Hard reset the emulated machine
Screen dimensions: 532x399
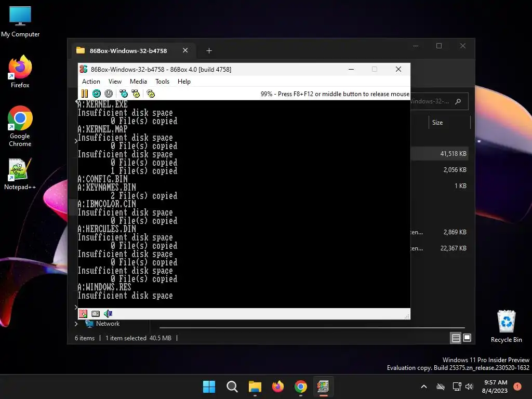[97, 94]
